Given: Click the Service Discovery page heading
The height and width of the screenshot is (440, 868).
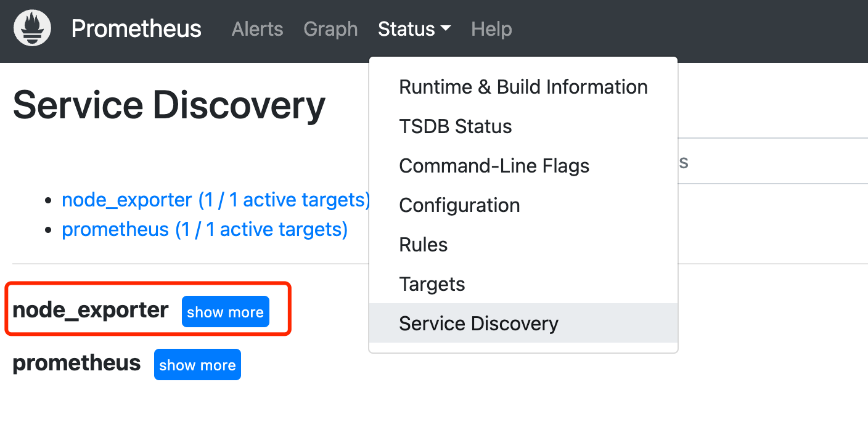Looking at the screenshot, I should tap(169, 105).
